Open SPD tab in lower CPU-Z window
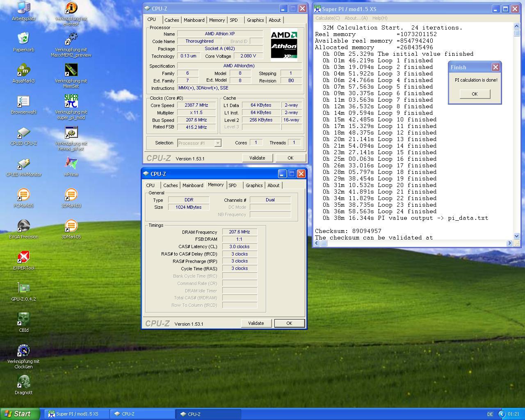 tap(233, 185)
